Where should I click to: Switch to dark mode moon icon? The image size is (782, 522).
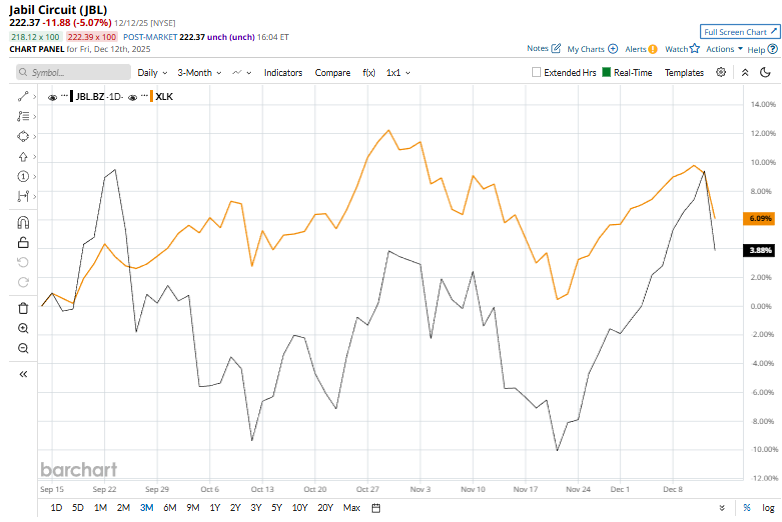click(x=765, y=73)
